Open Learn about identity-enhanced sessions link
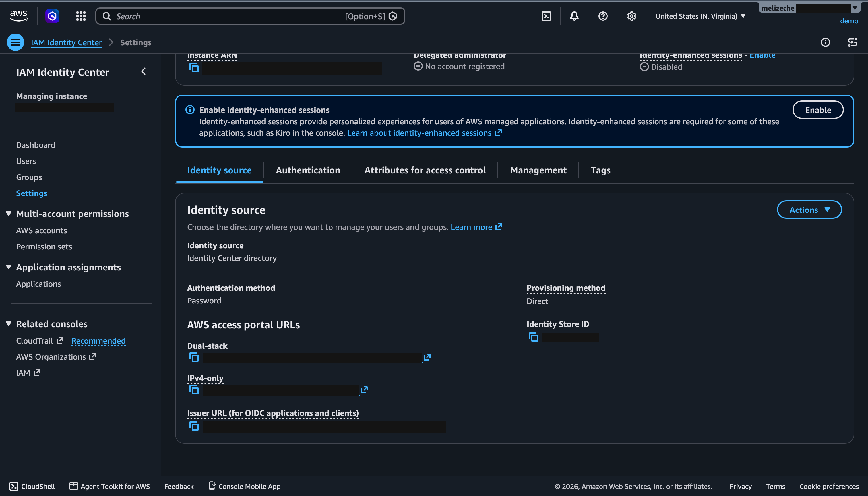The height and width of the screenshot is (496, 868). (425, 133)
